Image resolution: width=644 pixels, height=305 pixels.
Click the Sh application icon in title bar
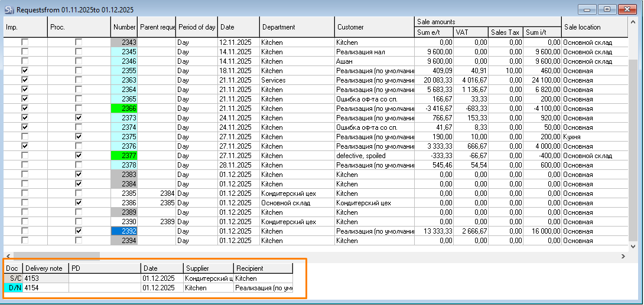9,9
